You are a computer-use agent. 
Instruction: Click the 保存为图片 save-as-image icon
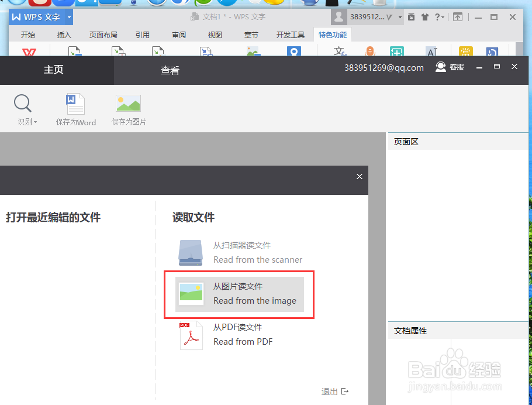click(128, 103)
